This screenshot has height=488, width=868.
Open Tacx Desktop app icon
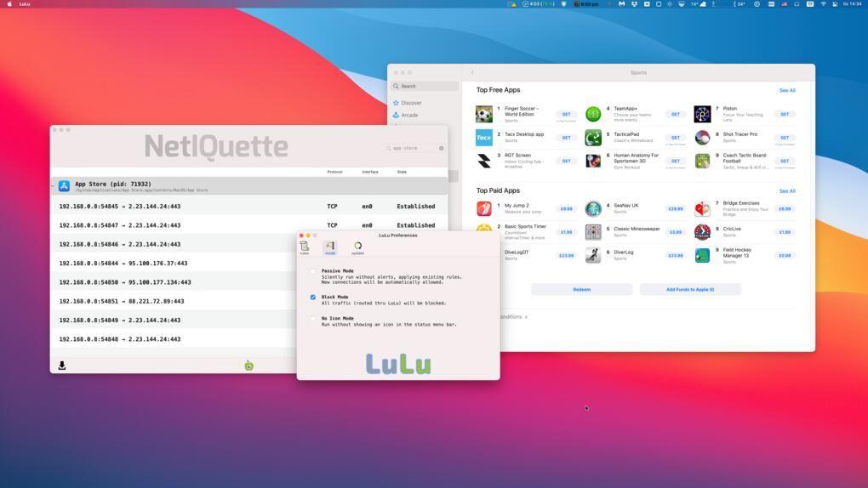(484, 137)
